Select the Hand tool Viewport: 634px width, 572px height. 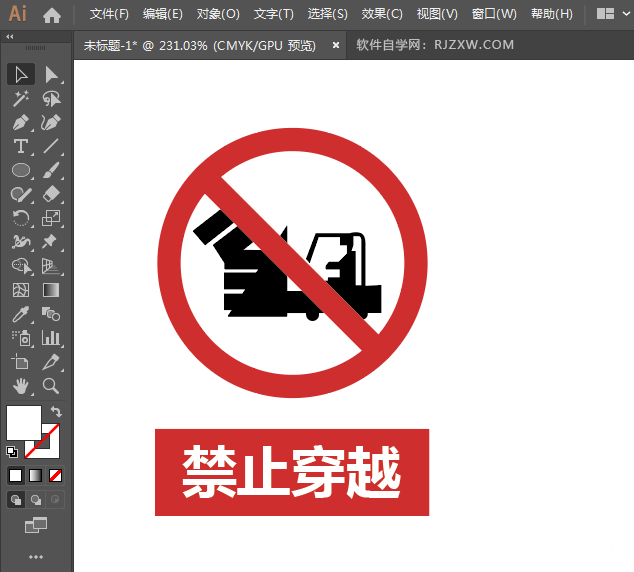click(21, 386)
